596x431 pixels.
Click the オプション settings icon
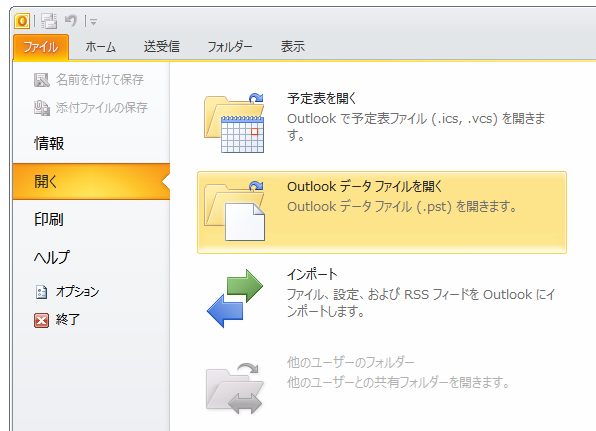[x=41, y=292]
